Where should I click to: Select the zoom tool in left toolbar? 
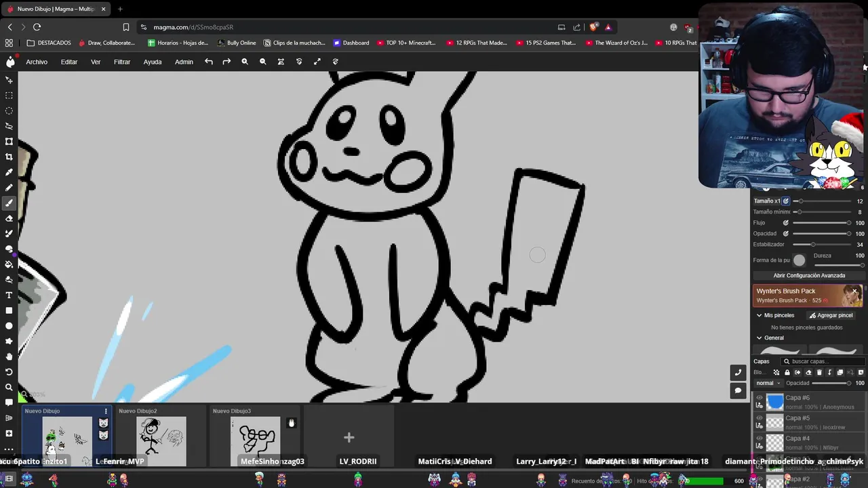pyautogui.click(x=9, y=387)
